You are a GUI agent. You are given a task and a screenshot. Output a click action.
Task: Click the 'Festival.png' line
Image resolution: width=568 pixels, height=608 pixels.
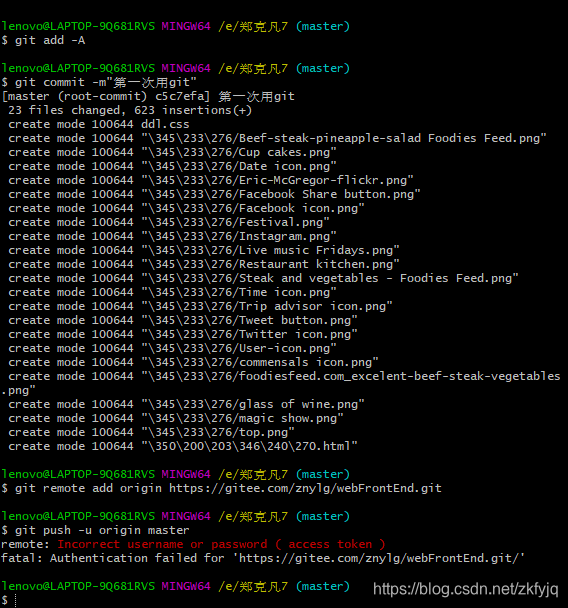pyautogui.click(x=169, y=222)
